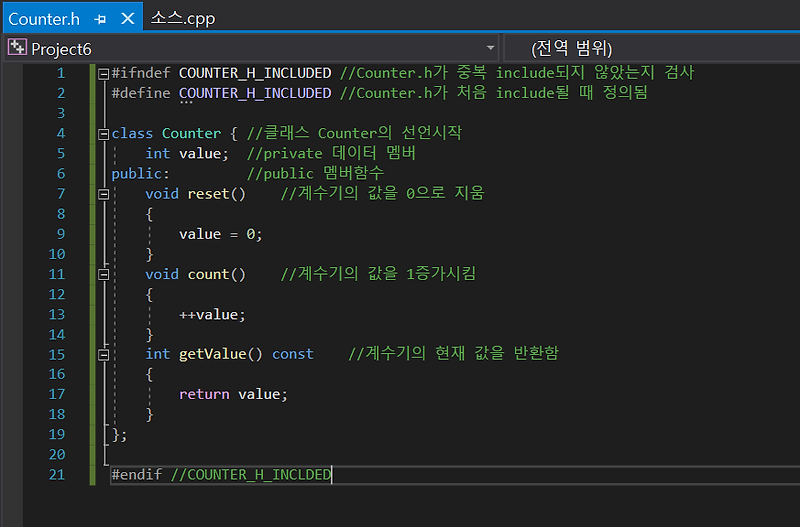
Task: Click COUNTER_H_INCLUDED on the #define line
Action: (255, 93)
